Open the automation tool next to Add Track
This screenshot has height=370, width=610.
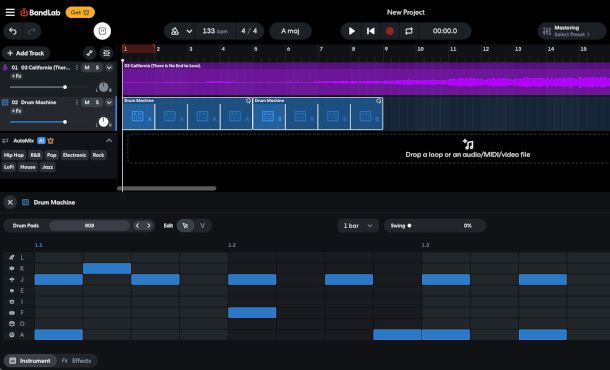click(89, 53)
